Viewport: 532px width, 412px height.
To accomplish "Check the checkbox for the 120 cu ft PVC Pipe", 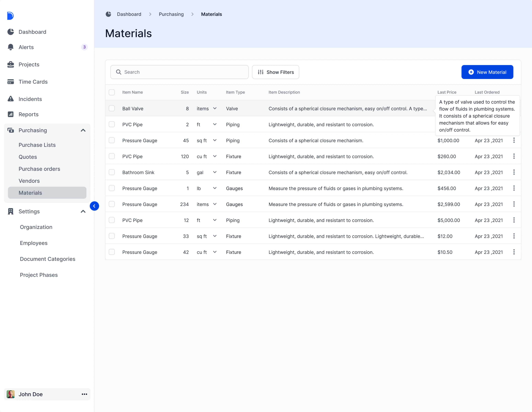I will pyautogui.click(x=112, y=156).
